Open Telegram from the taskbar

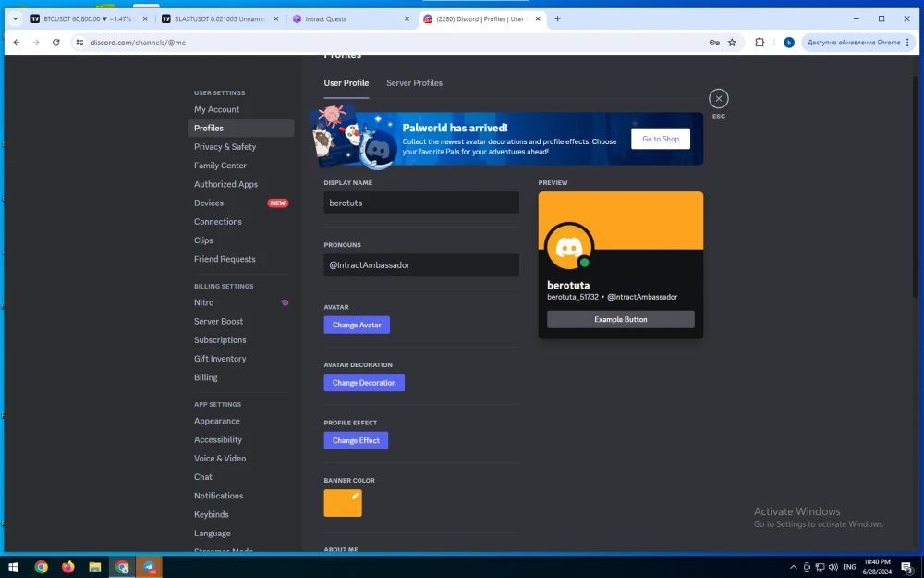click(149, 568)
